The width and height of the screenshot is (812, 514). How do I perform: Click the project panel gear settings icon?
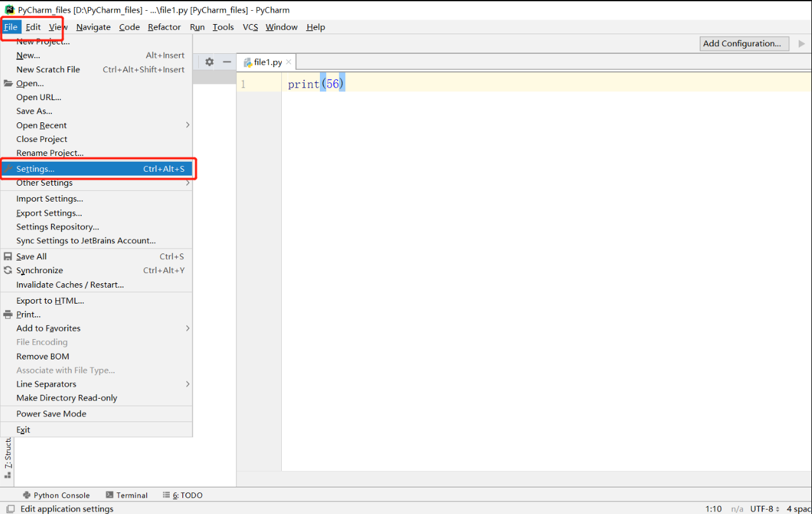click(209, 61)
